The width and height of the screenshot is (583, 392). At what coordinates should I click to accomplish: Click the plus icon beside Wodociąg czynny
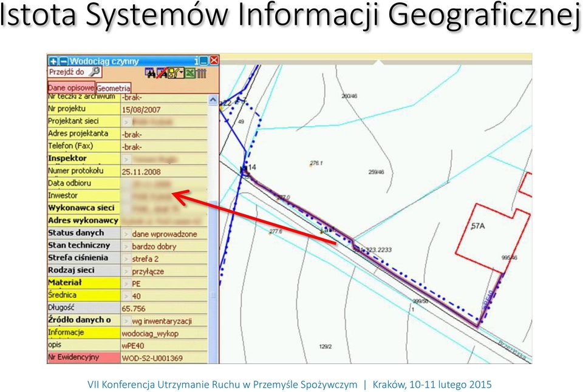[x=53, y=61]
